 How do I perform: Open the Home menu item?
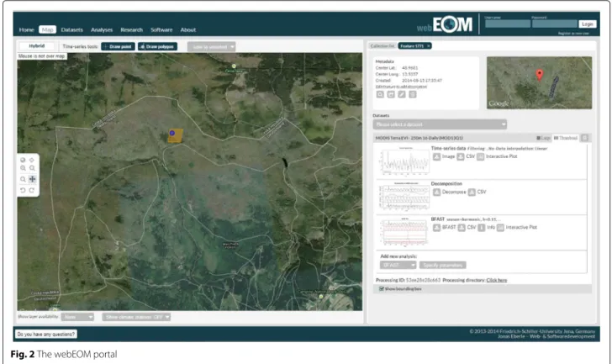pyautogui.click(x=27, y=29)
